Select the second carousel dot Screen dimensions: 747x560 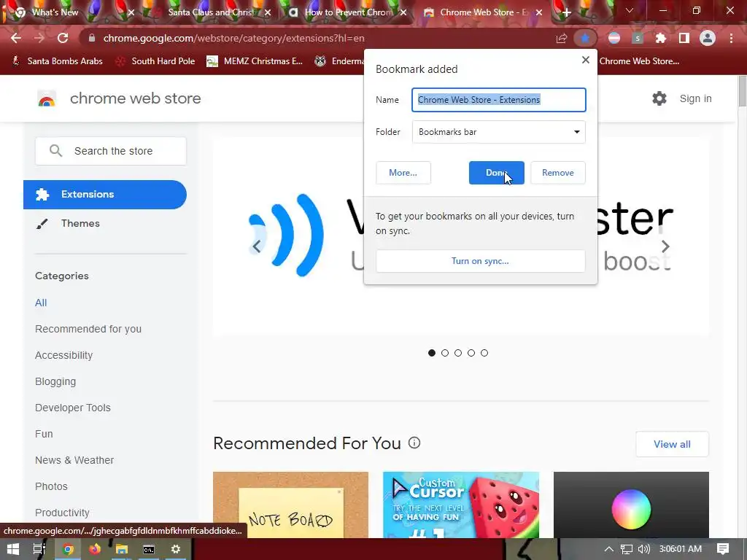(x=445, y=353)
